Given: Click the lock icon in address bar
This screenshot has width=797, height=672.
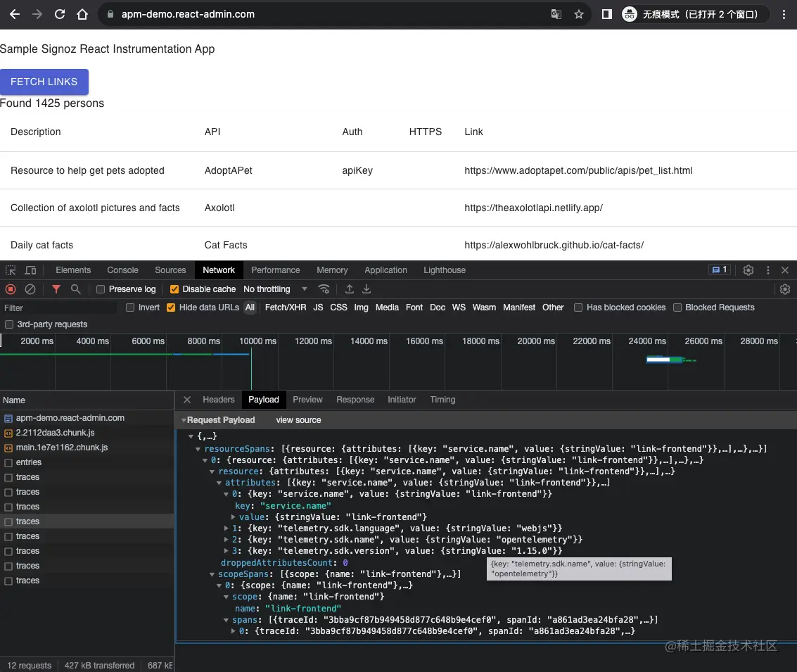Looking at the screenshot, I should pos(110,14).
